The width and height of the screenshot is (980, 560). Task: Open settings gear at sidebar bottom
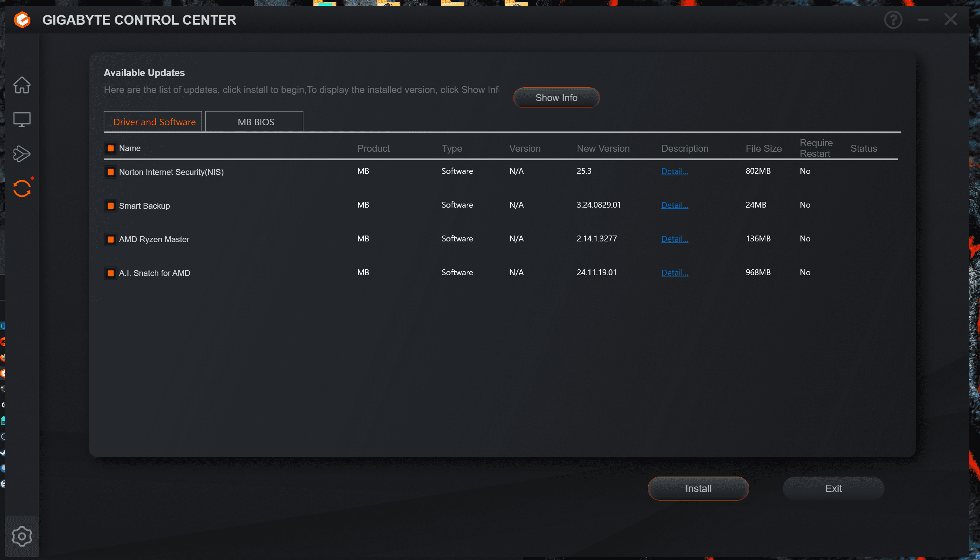pos(22,536)
